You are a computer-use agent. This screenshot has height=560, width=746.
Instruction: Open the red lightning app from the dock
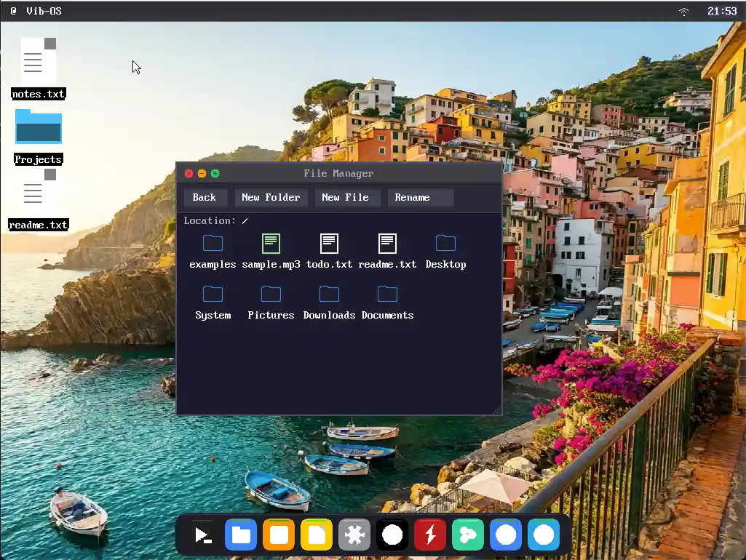[x=429, y=535]
